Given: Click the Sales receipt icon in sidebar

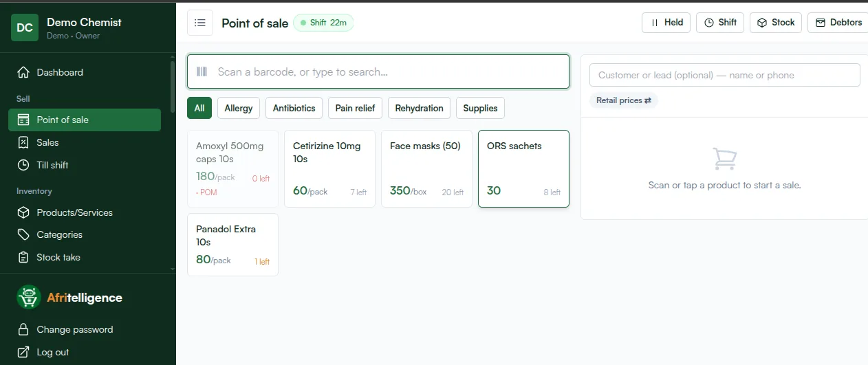Looking at the screenshot, I should tap(23, 142).
